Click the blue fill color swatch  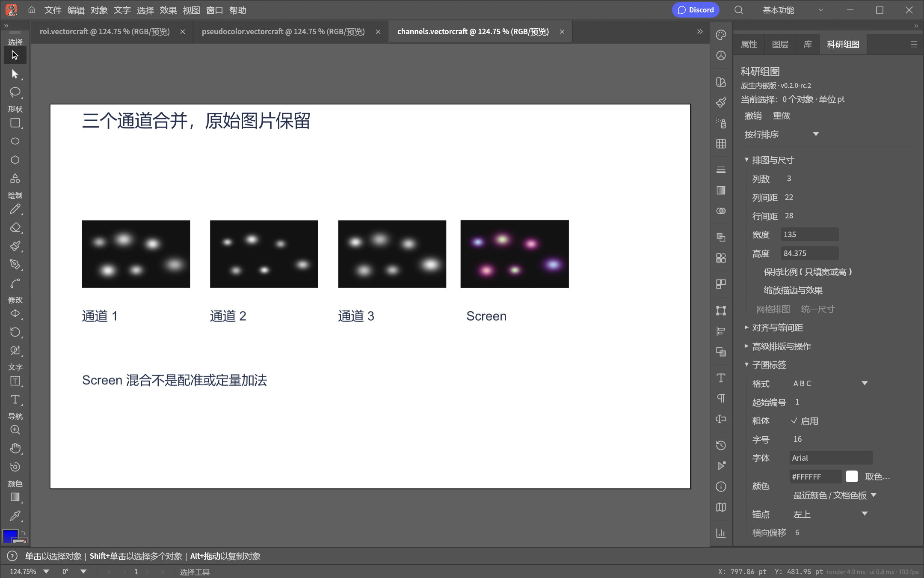click(x=10, y=536)
